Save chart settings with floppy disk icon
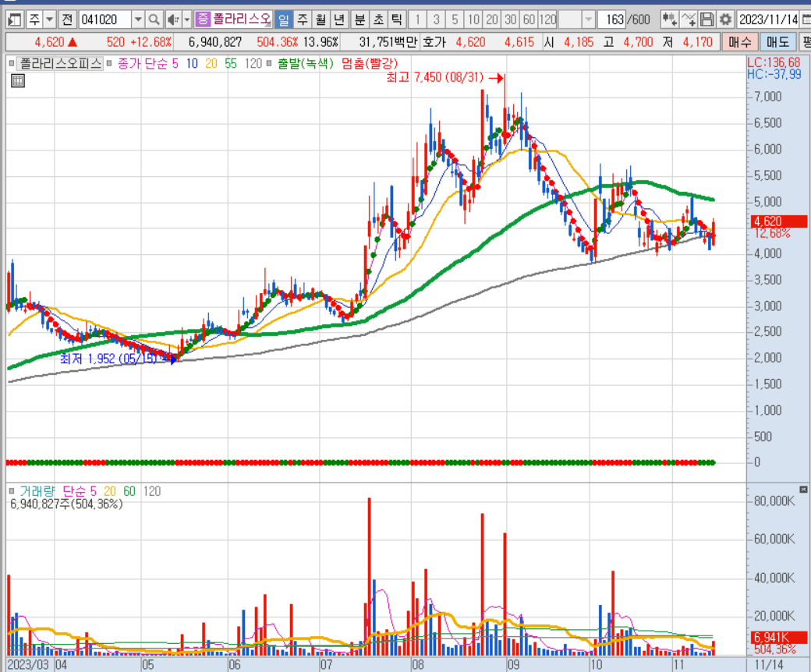811x672 pixels. point(707,20)
